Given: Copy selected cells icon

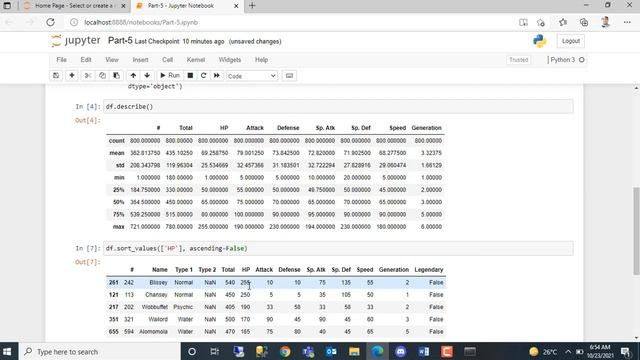Looking at the screenshot, I should (x=102, y=76).
